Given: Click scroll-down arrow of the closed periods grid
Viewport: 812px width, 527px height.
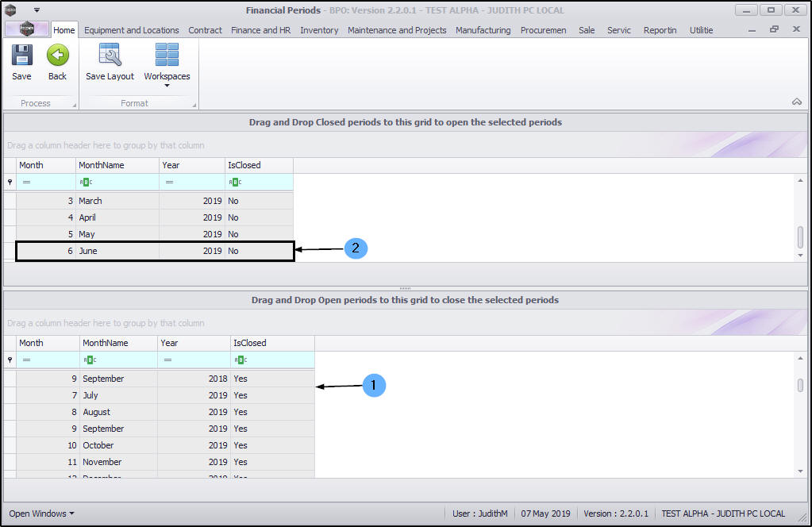Looking at the screenshot, I should [x=800, y=471].
